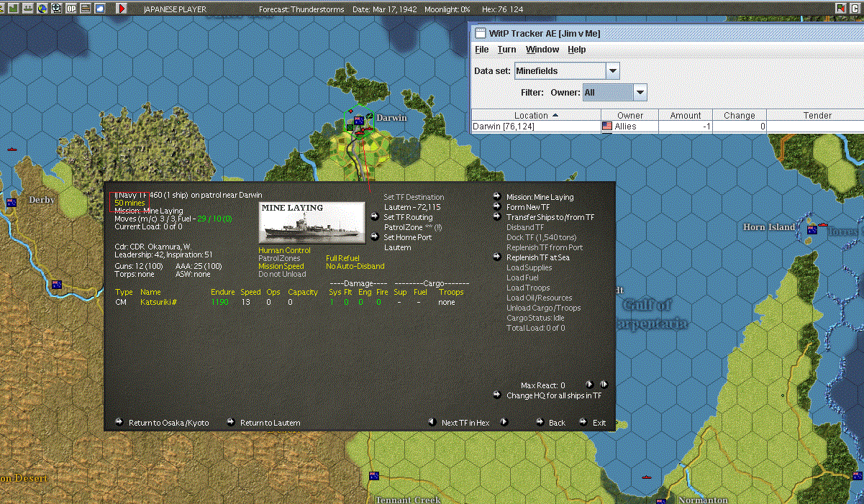Open the Data set Minefields dropdown

(x=612, y=70)
